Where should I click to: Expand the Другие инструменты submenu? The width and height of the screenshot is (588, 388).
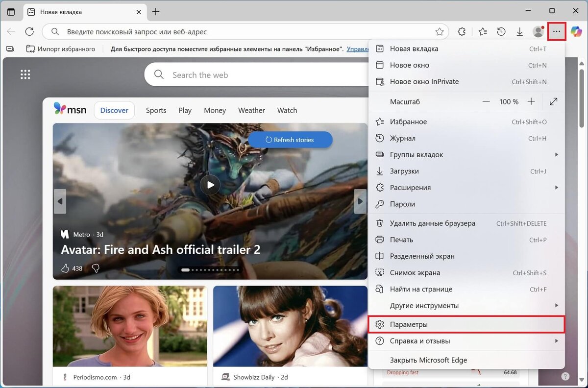click(x=556, y=306)
